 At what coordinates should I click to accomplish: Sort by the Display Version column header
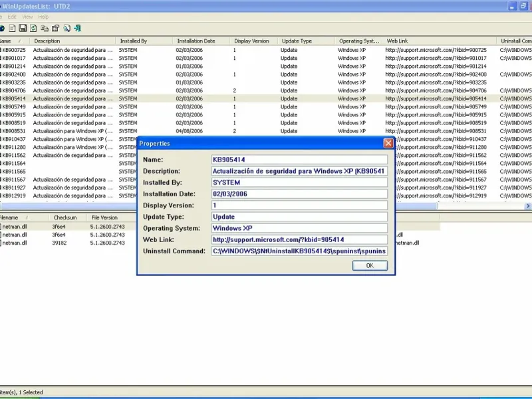coord(254,41)
